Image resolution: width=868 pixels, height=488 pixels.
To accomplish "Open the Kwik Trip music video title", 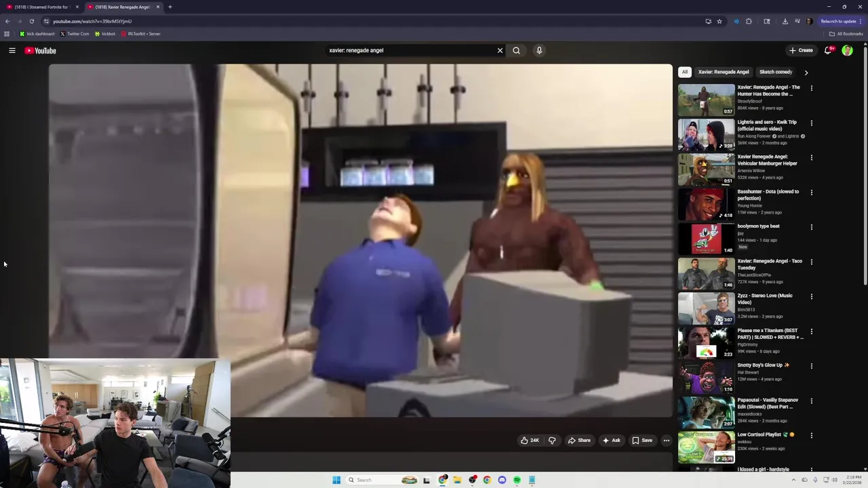I will (767, 125).
